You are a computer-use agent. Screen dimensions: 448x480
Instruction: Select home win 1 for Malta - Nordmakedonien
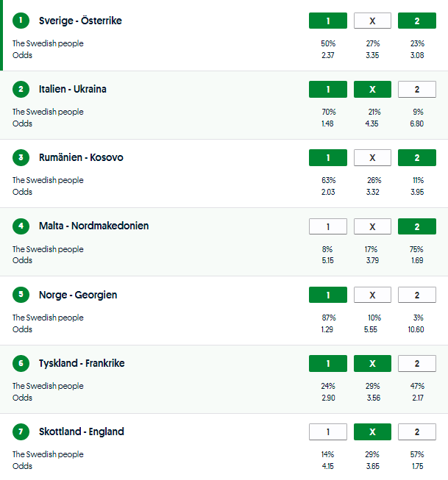328,226
